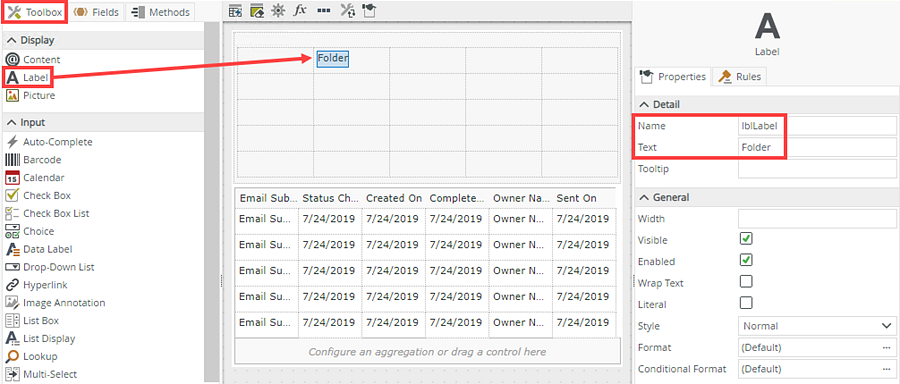Enable the Wrap Text checkbox
The image size is (900, 384).
pyautogui.click(x=746, y=281)
